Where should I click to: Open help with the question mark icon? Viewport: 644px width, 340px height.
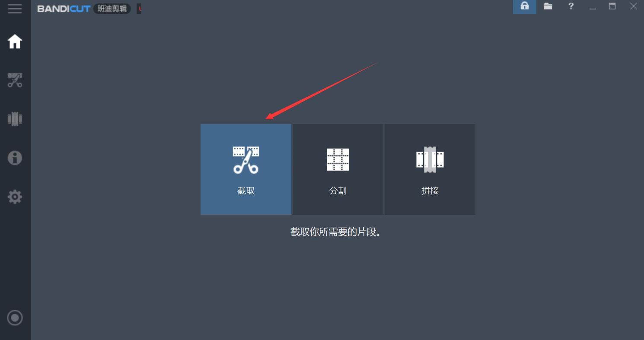point(571,6)
